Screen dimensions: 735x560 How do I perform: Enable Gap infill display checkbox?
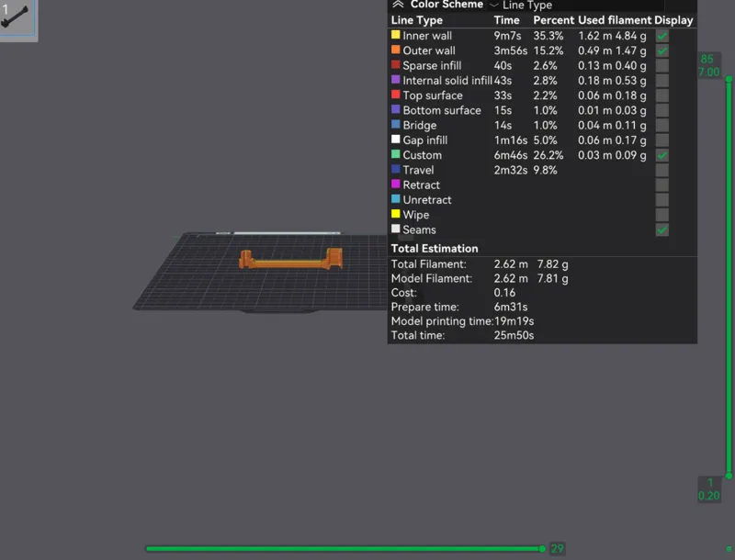click(661, 140)
